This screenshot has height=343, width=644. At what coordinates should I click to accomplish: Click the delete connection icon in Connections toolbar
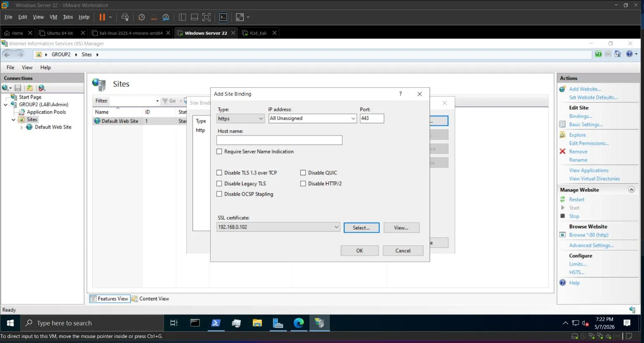pyautogui.click(x=41, y=88)
